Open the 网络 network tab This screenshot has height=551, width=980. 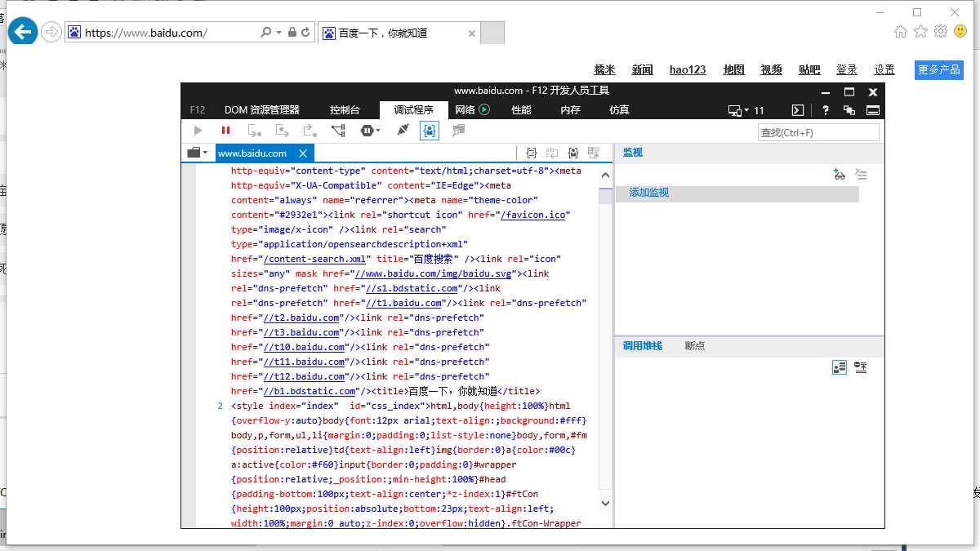pyautogui.click(x=465, y=110)
